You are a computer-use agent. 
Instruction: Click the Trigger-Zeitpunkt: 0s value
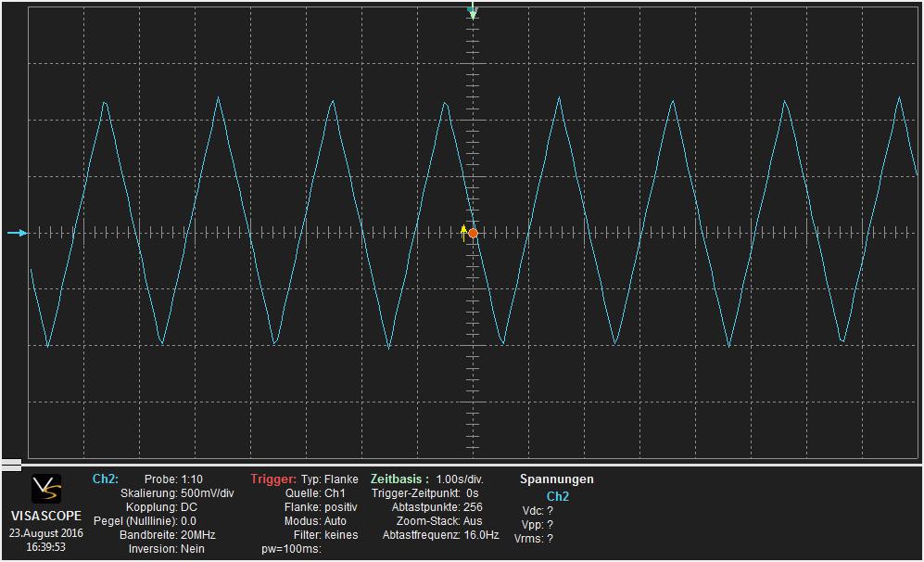(x=424, y=493)
